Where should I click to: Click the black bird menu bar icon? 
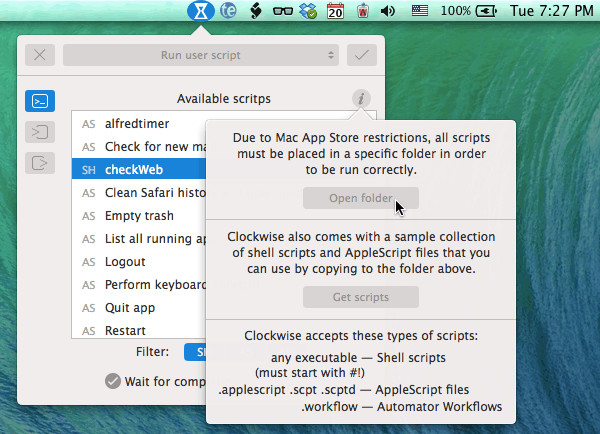(x=256, y=10)
